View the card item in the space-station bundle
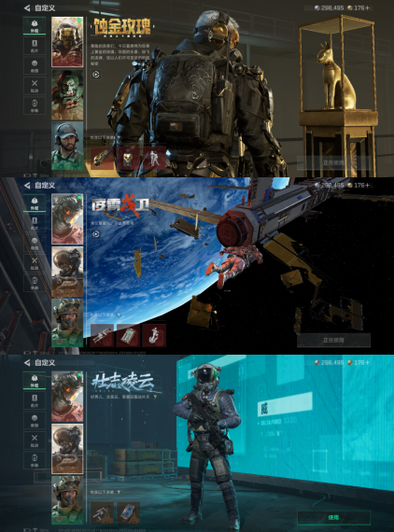 pyautogui.click(x=128, y=335)
